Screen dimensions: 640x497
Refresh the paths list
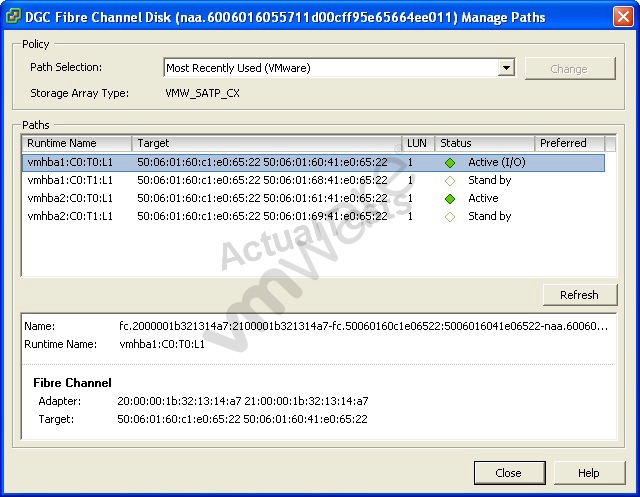580,295
